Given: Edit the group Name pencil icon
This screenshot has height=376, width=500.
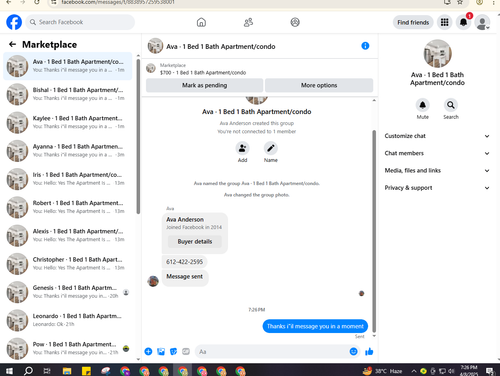Looking at the screenshot, I should click(x=271, y=148).
